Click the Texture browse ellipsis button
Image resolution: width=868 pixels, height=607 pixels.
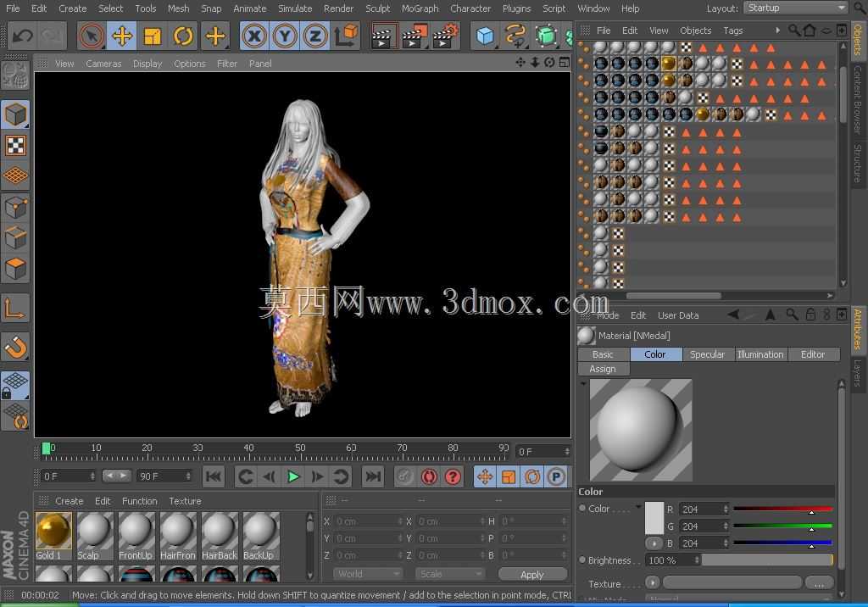(820, 584)
